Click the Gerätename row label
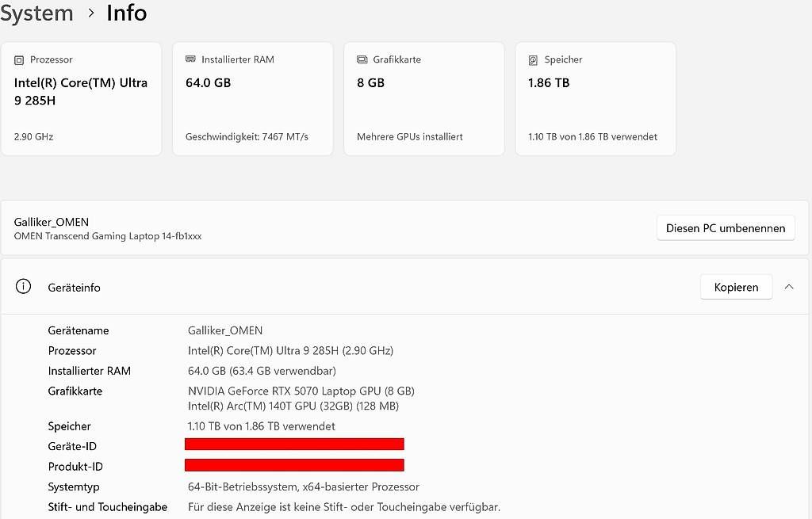Viewport: 812px width, 519px height. 79,330
